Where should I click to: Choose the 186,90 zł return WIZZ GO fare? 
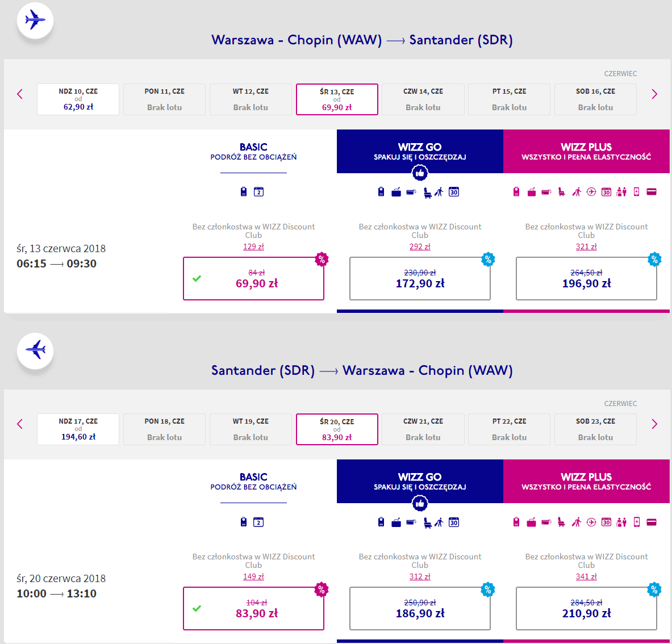pos(420,608)
